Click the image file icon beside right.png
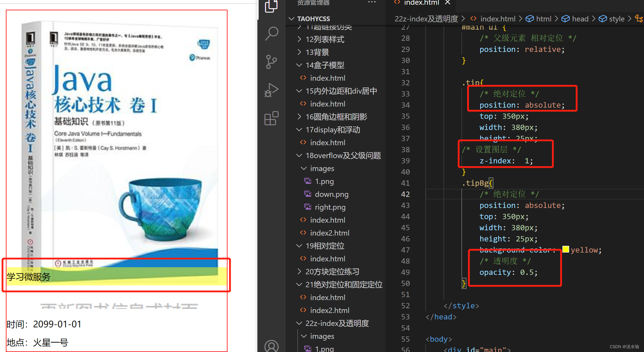This screenshot has height=352, width=644. click(308, 207)
